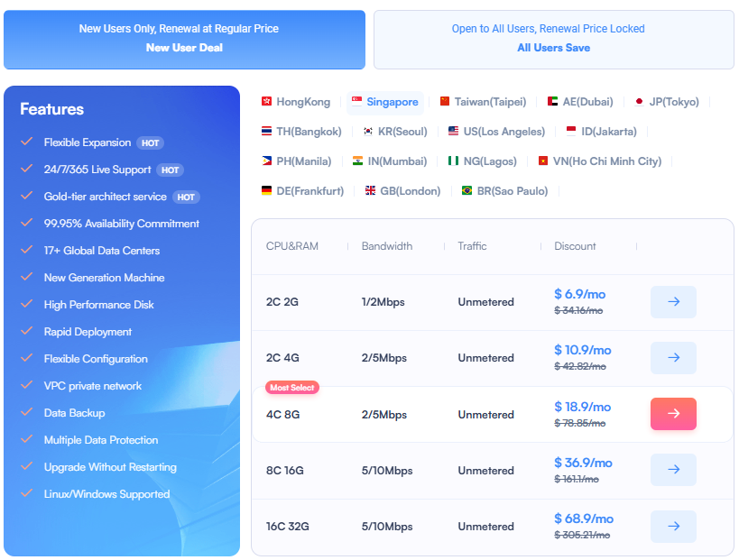Screen dimensions: 739x560
Task: Click the Most Select badge
Action: [292, 388]
